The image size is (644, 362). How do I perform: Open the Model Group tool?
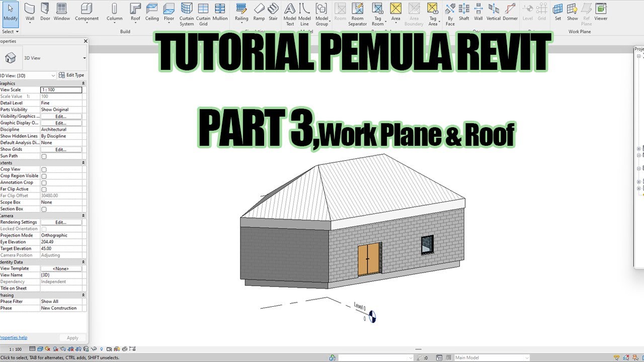[x=322, y=14]
